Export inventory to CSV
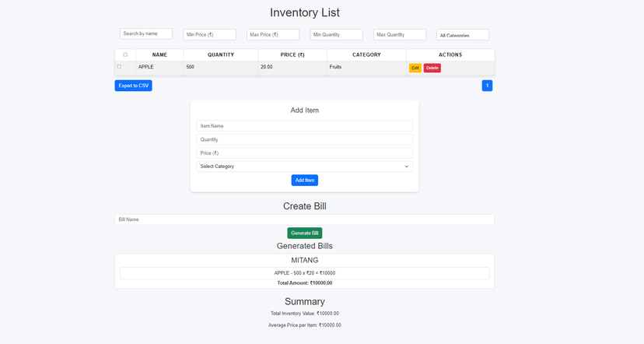The height and width of the screenshot is (344, 644). (x=133, y=86)
